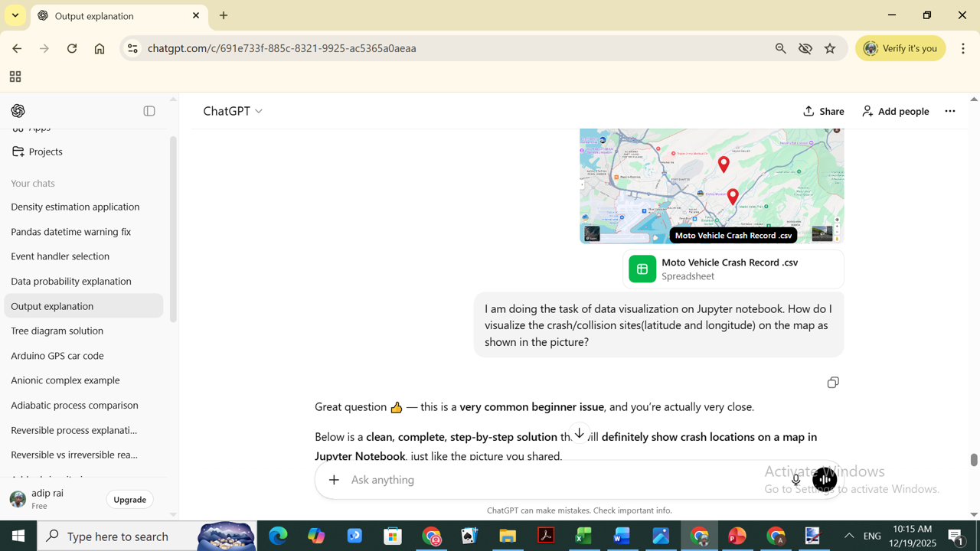Click the map image thumbnail in chat

coord(711,185)
